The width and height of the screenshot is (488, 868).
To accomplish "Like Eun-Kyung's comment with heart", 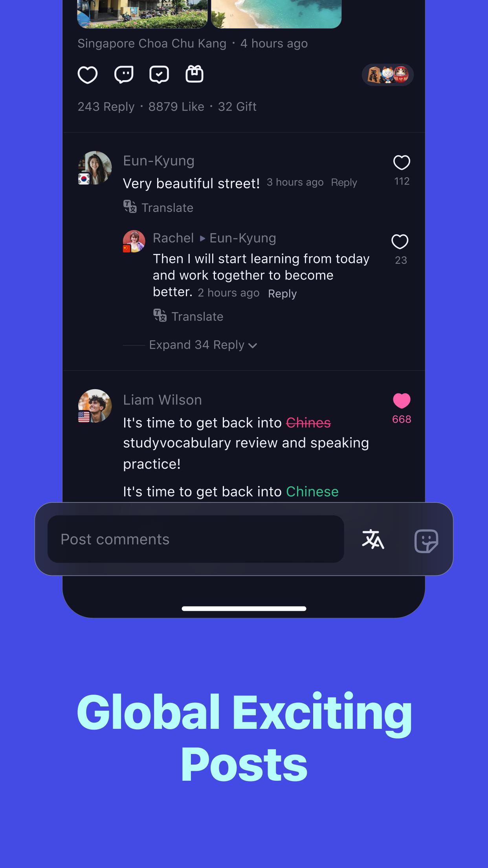I will 402,163.
